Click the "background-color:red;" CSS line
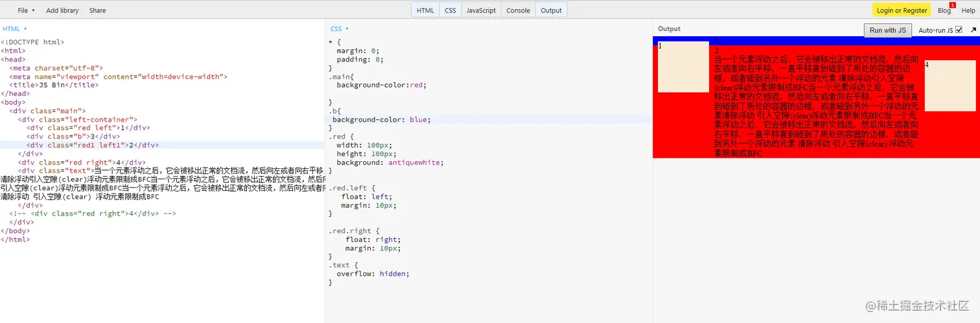980x323 pixels. click(x=382, y=85)
